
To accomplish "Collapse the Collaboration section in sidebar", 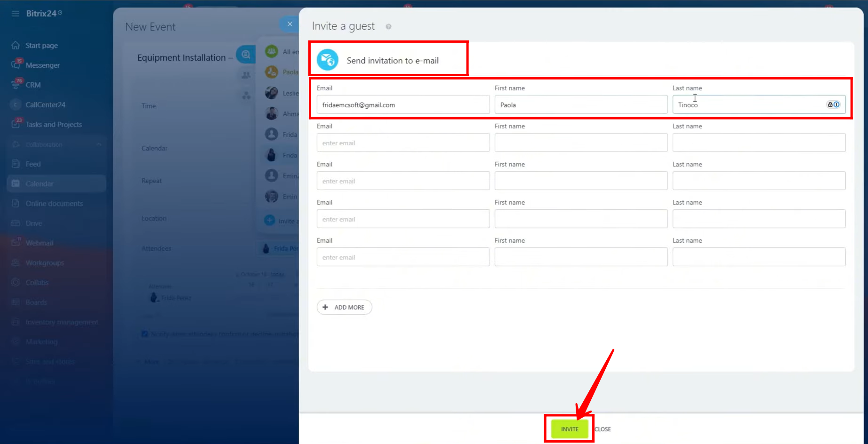I will pos(99,144).
